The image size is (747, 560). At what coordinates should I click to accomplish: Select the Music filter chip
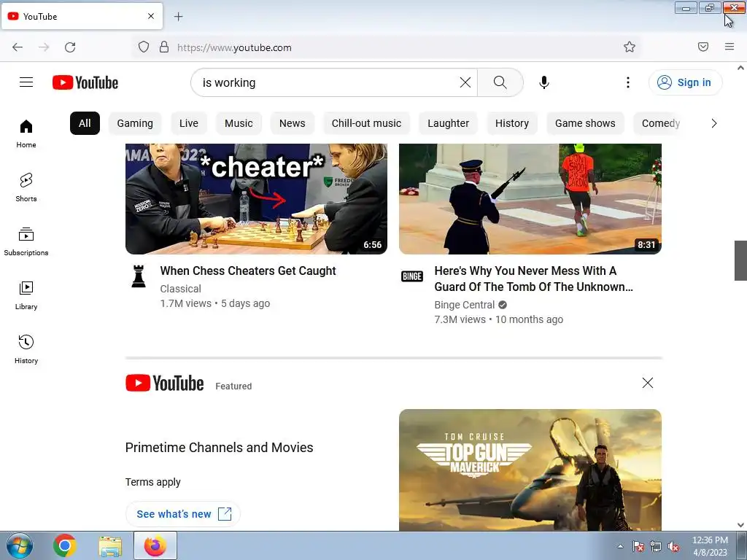[239, 123]
